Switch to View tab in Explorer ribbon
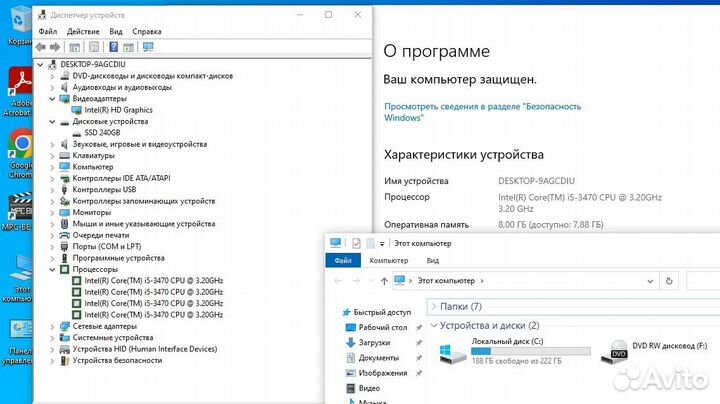The width and height of the screenshot is (720, 404). click(433, 260)
